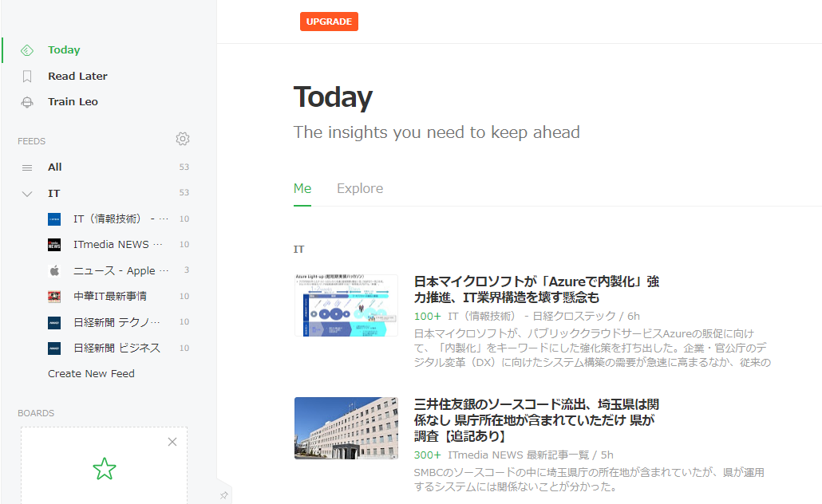Click the Azure article summary text
Screen dimensions: 822x504
592,348
